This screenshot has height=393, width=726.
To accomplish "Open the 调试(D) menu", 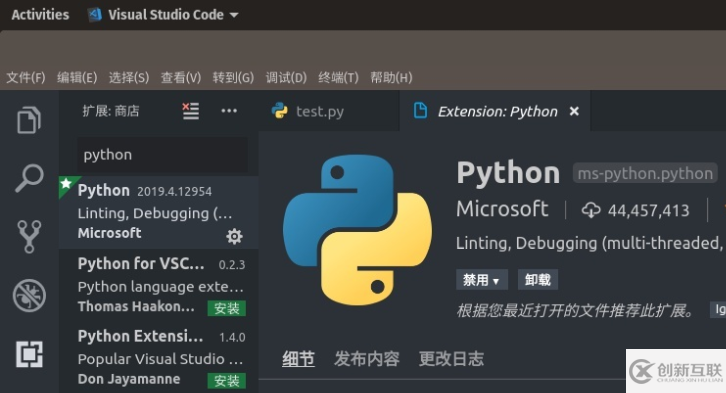I will tap(286, 77).
